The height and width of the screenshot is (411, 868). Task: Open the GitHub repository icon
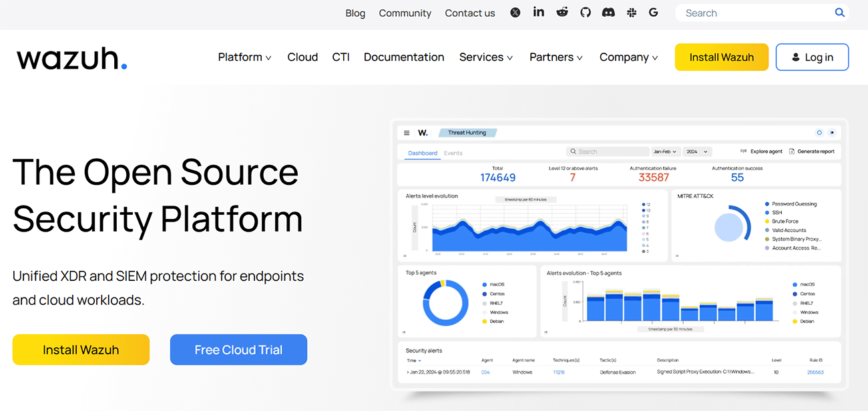[586, 13]
